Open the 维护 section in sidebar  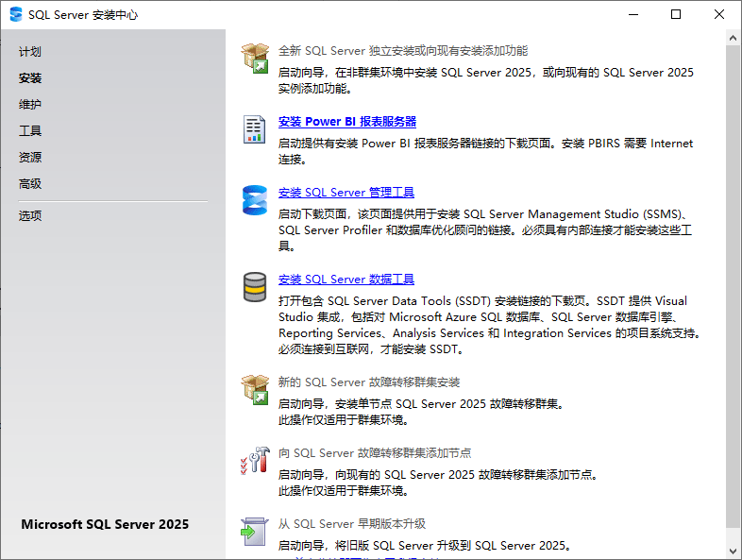click(x=30, y=105)
